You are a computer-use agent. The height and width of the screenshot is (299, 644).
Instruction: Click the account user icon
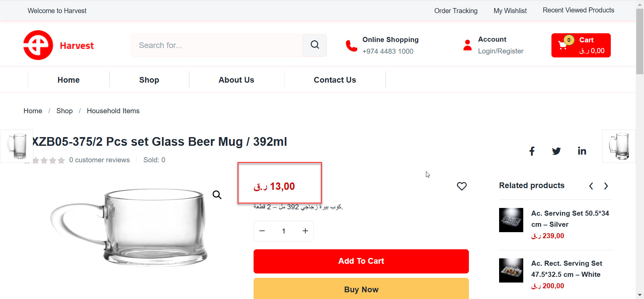(467, 45)
